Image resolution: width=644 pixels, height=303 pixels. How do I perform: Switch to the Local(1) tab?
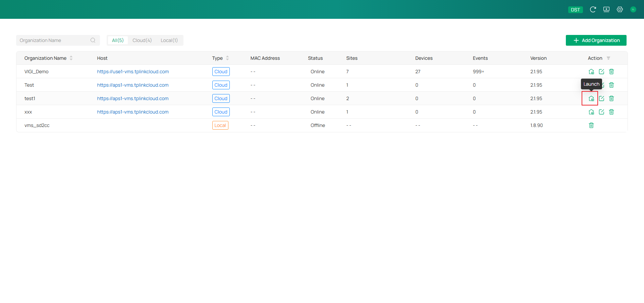tap(169, 40)
